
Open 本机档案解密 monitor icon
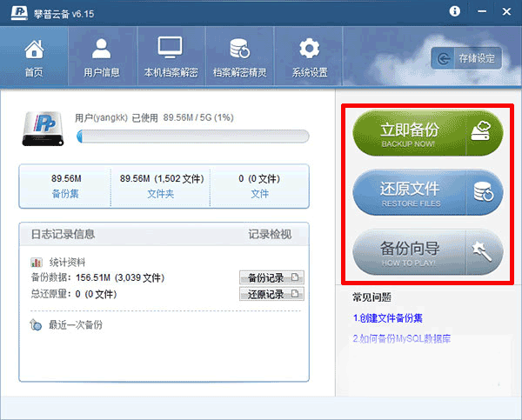pos(171,48)
